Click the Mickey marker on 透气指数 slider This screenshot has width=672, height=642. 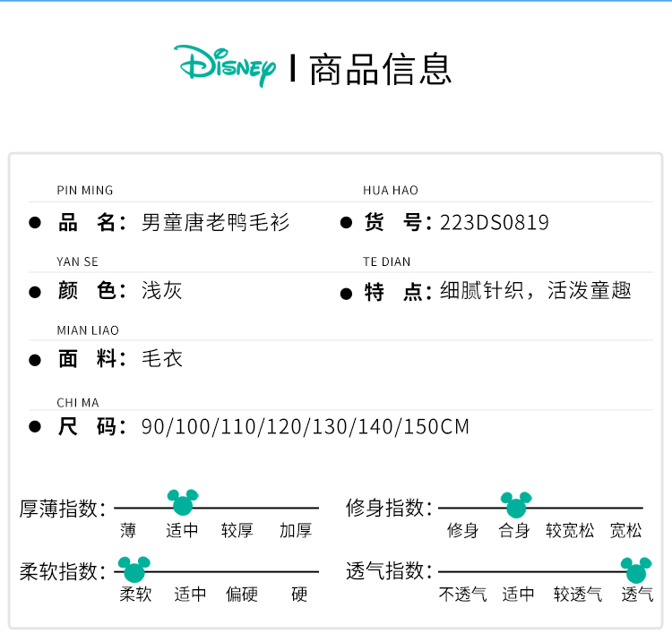(636, 570)
